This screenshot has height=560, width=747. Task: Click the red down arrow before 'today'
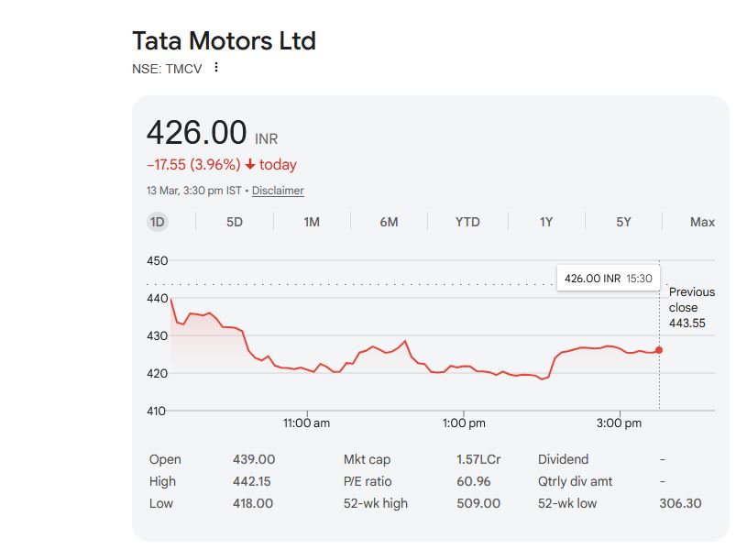tap(250, 165)
